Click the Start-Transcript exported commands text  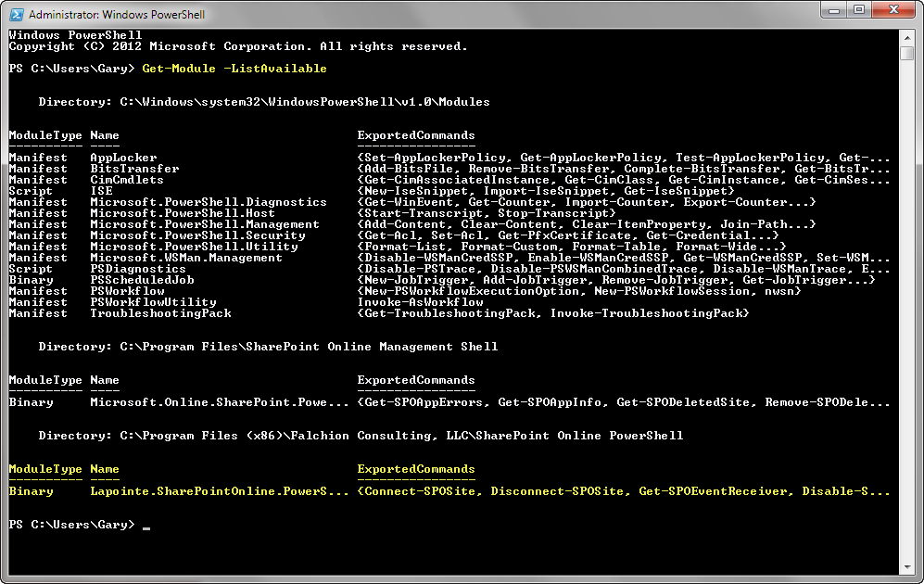pyautogui.click(x=487, y=213)
